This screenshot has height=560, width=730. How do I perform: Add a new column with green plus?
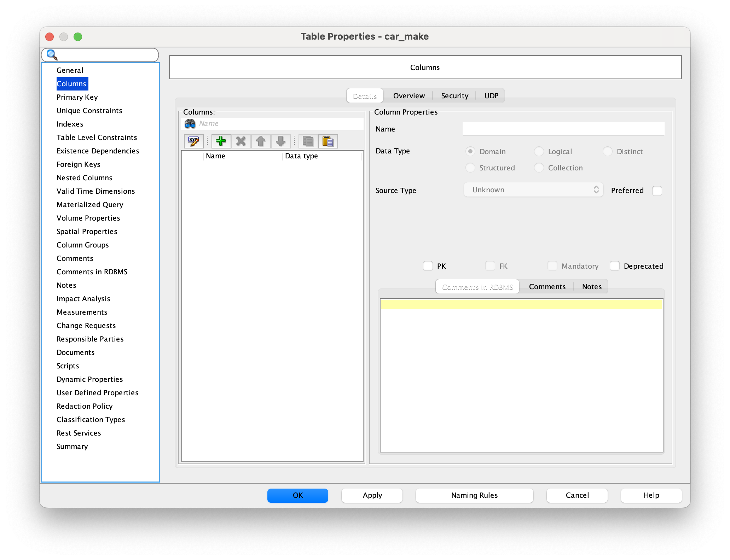pyautogui.click(x=221, y=141)
